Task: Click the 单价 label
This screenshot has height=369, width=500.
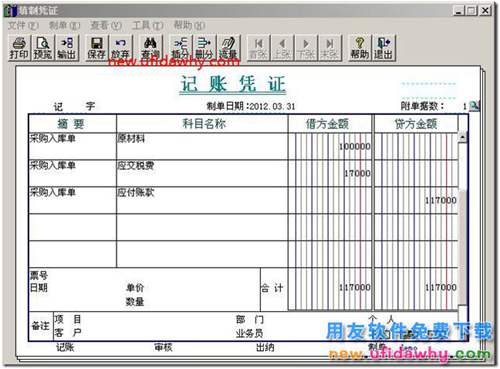Action: pyautogui.click(x=135, y=287)
